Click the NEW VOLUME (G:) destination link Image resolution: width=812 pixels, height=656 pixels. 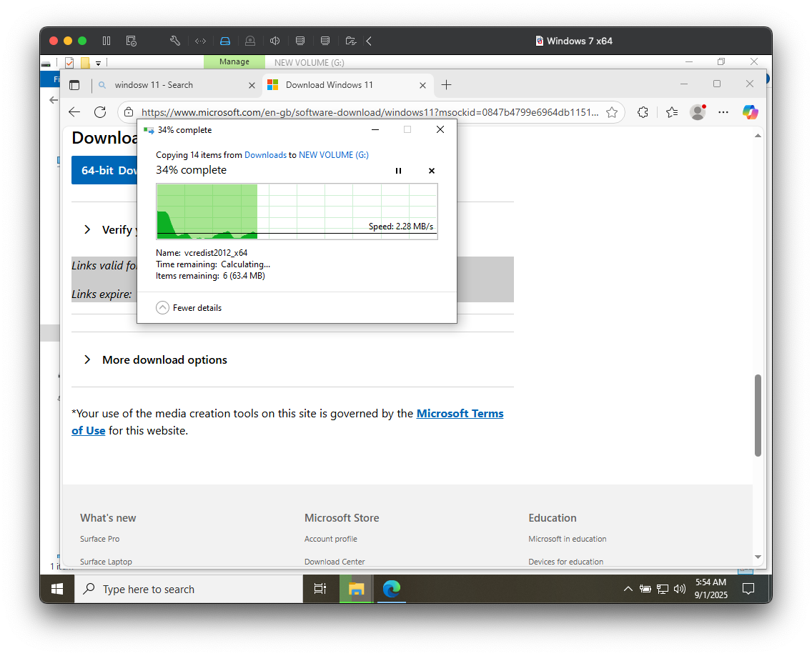click(x=334, y=155)
